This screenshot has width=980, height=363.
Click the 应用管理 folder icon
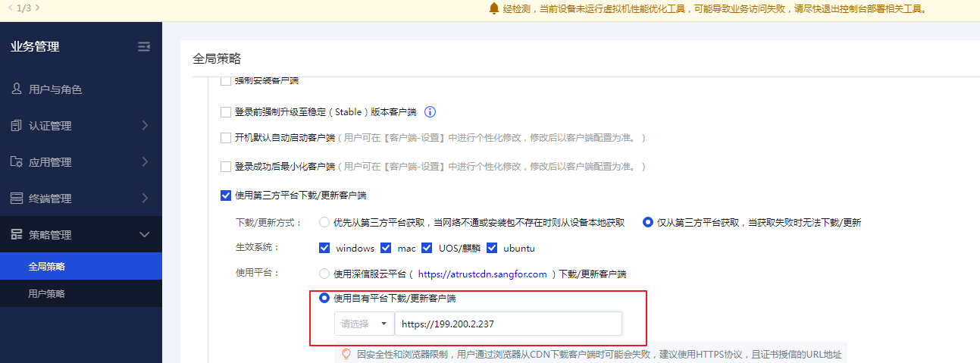click(x=17, y=162)
